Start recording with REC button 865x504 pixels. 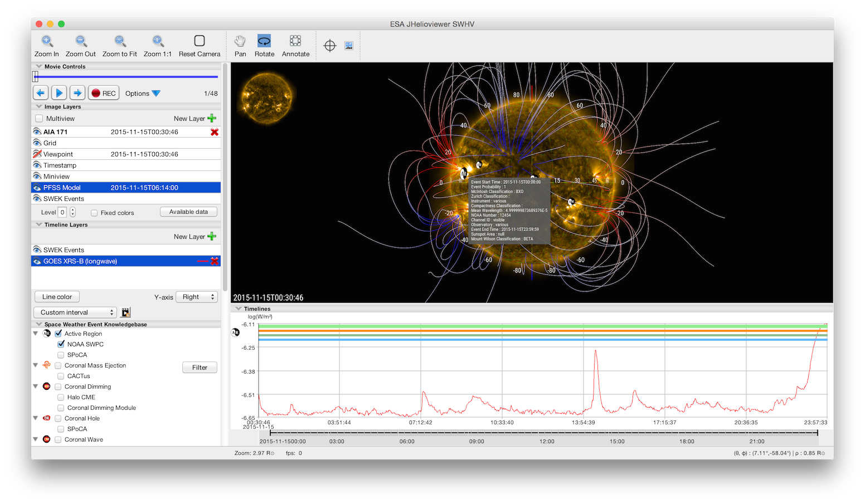[x=104, y=93]
